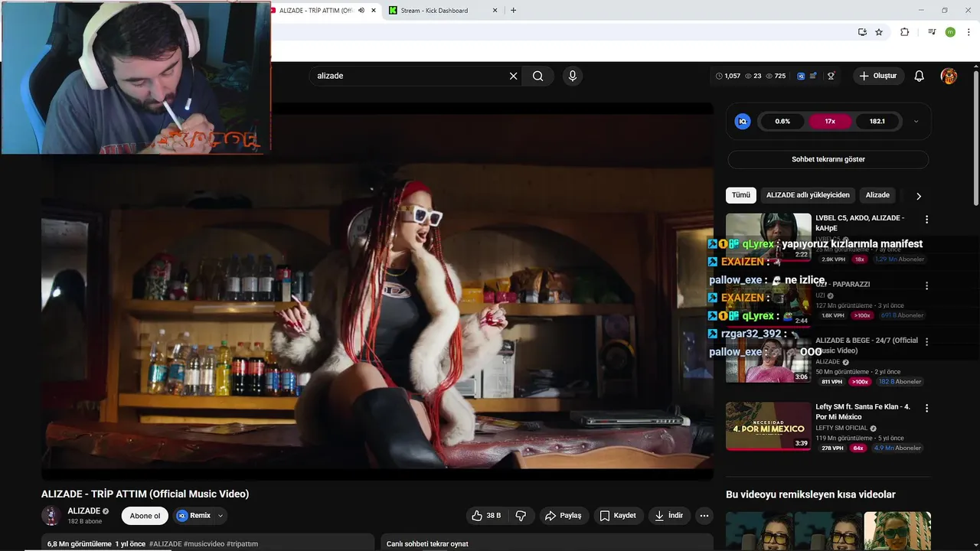Image resolution: width=980 pixels, height=551 pixels.
Task: Click the 182.1 stat pill
Action: [x=877, y=121]
